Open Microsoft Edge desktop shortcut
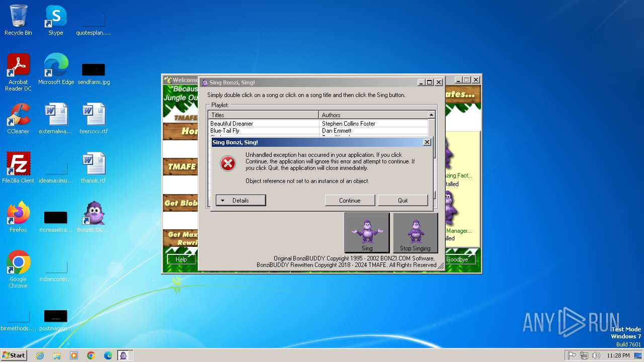 coord(56,69)
